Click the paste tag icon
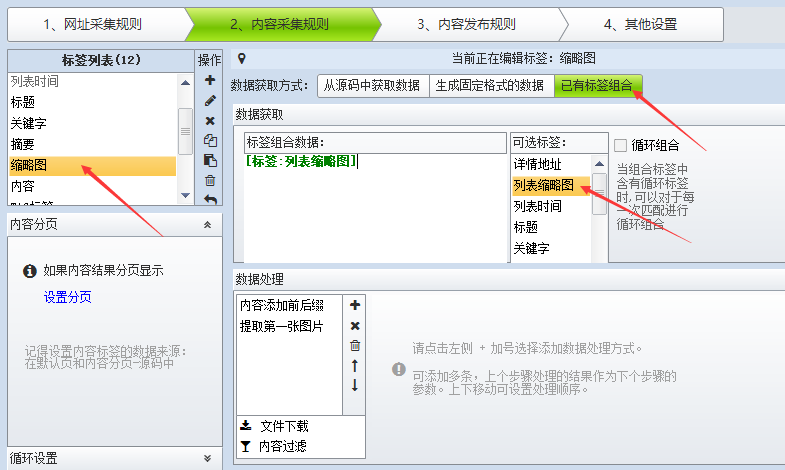This screenshot has width=785, height=470. tap(210, 160)
